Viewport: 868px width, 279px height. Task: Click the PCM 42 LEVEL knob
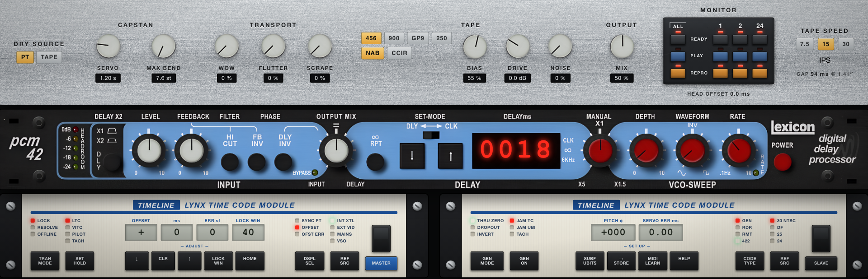[x=149, y=150]
